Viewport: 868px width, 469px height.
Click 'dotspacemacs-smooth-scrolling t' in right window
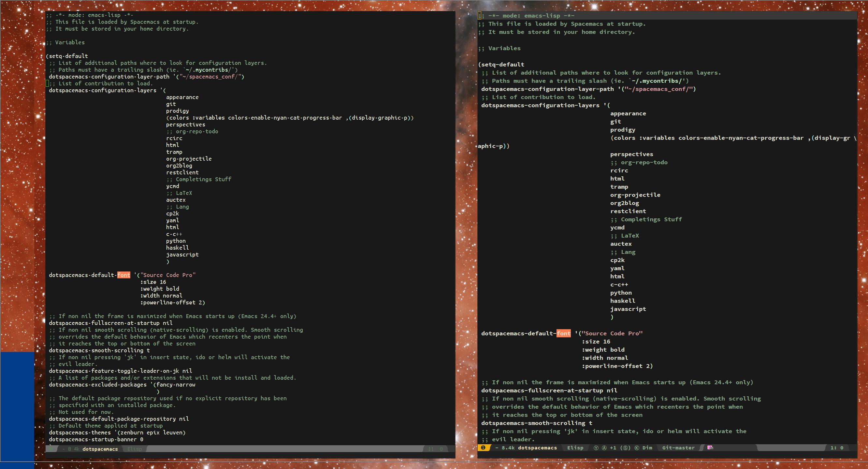pos(537,423)
